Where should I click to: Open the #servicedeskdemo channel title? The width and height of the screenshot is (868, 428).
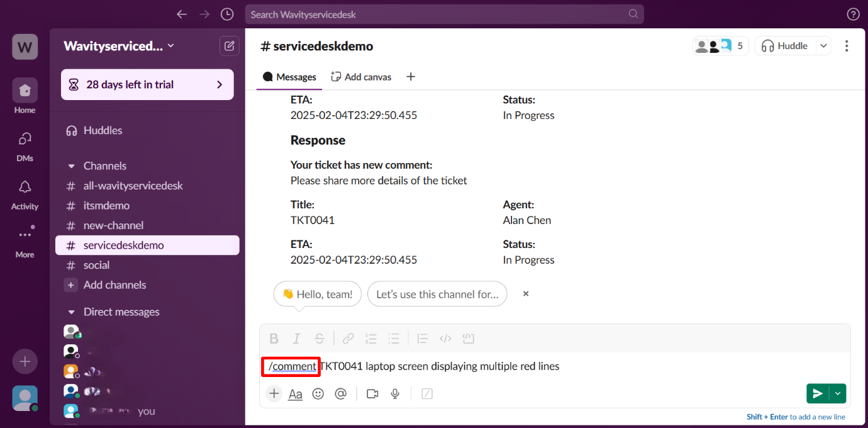click(317, 46)
